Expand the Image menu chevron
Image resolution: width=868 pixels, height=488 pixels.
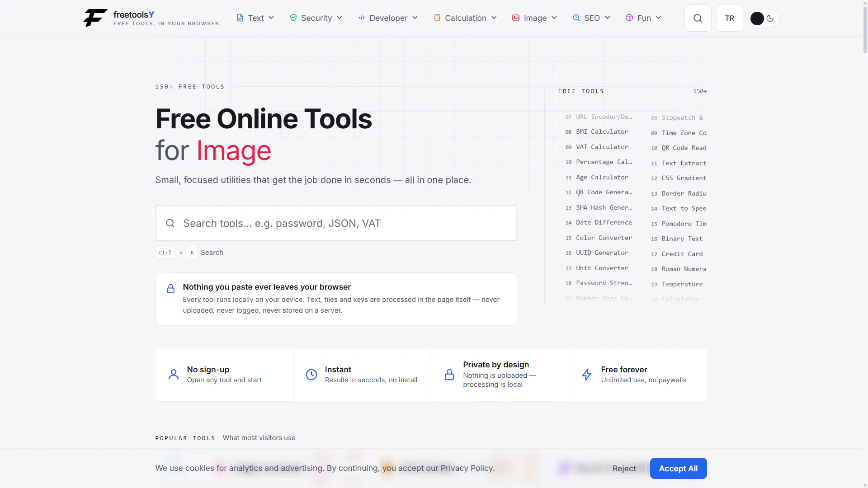coord(554,18)
